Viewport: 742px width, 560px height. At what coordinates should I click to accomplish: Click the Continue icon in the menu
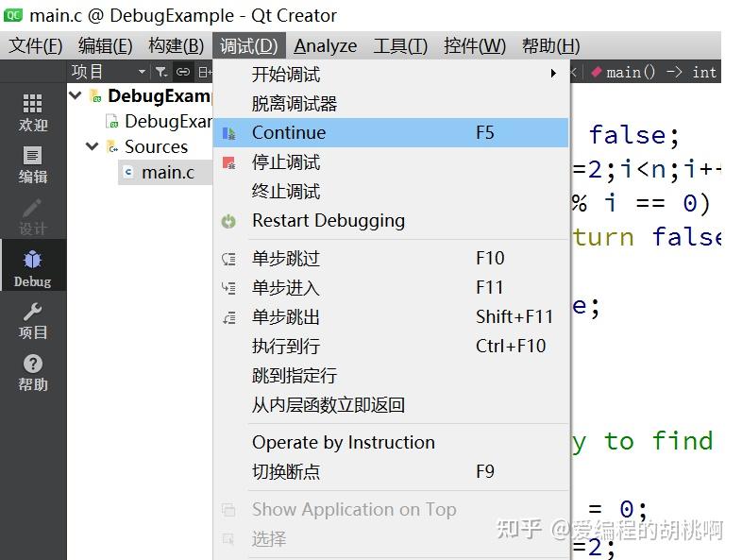pyautogui.click(x=229, y=133)
